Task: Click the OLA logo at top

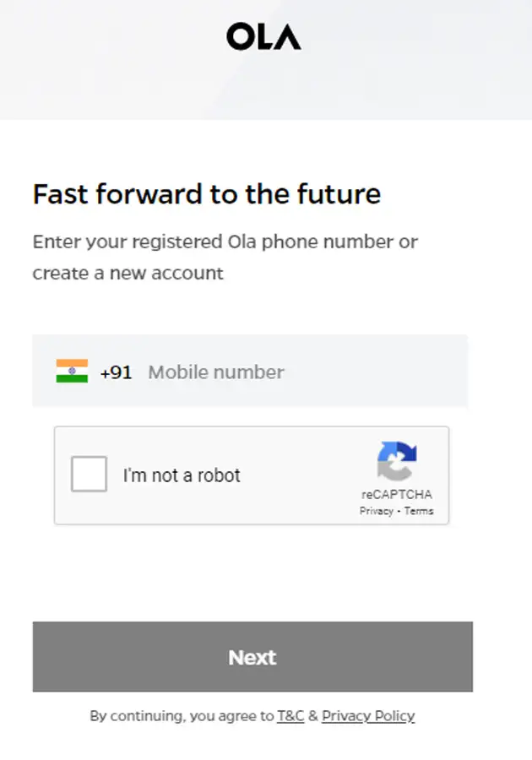Action: click(263, 36)
